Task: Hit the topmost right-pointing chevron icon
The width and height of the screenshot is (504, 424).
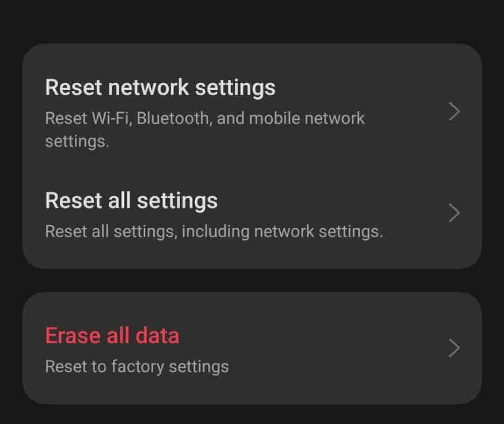Action: pos(454,112)
